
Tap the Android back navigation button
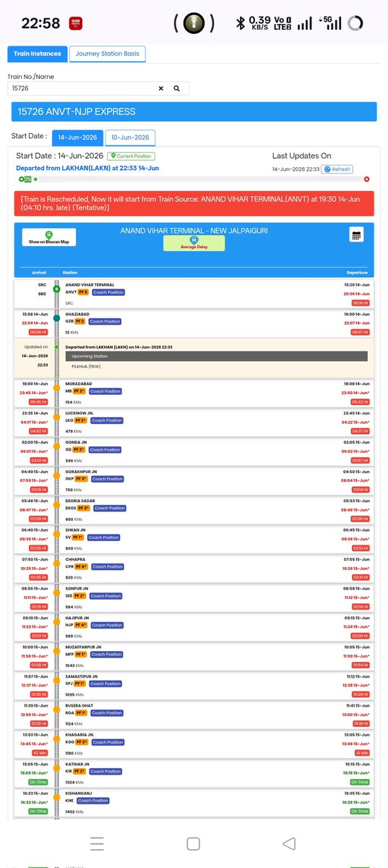(289, 843)
